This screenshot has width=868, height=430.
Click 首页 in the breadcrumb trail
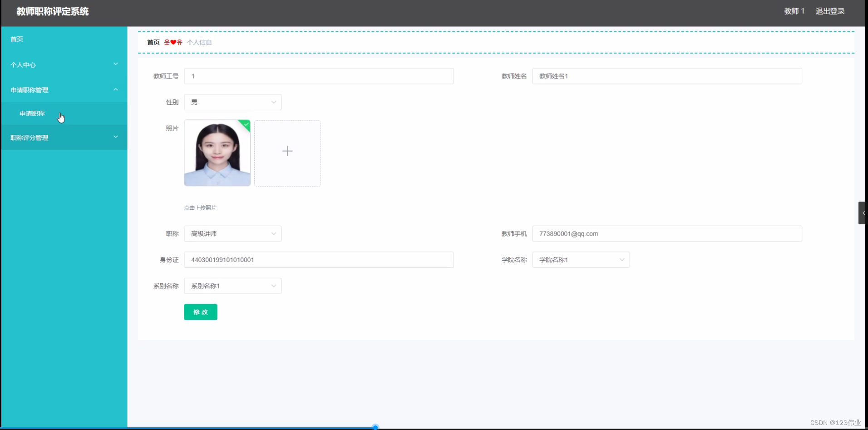point(153,42)
